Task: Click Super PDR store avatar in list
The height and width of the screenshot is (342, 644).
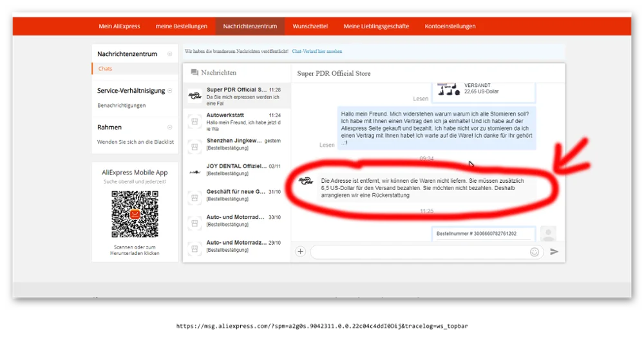Action: (194, 96)
